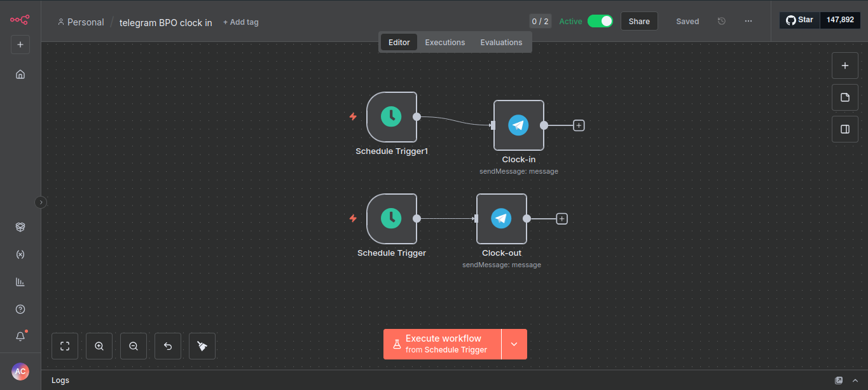
Task: Disable the Active workflow toggle
Action: (x=600, y=20)
